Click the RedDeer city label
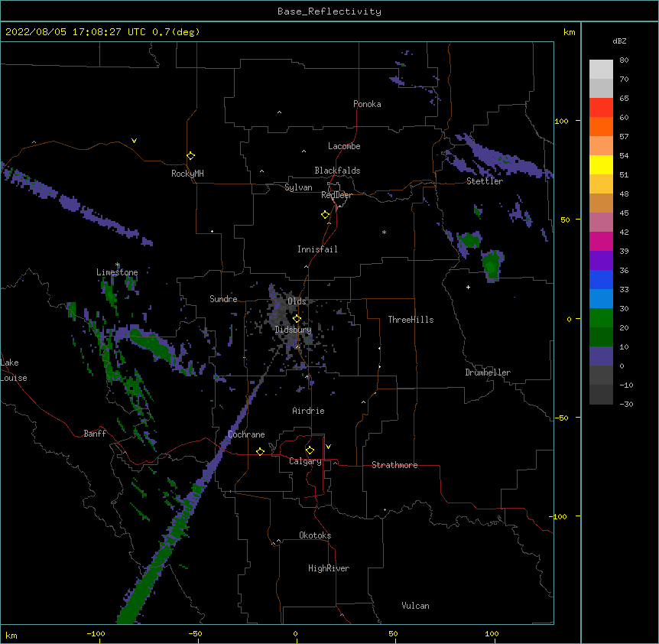Image resolution: width=659 pixels, height=644 pixels. tap(336, 195)
